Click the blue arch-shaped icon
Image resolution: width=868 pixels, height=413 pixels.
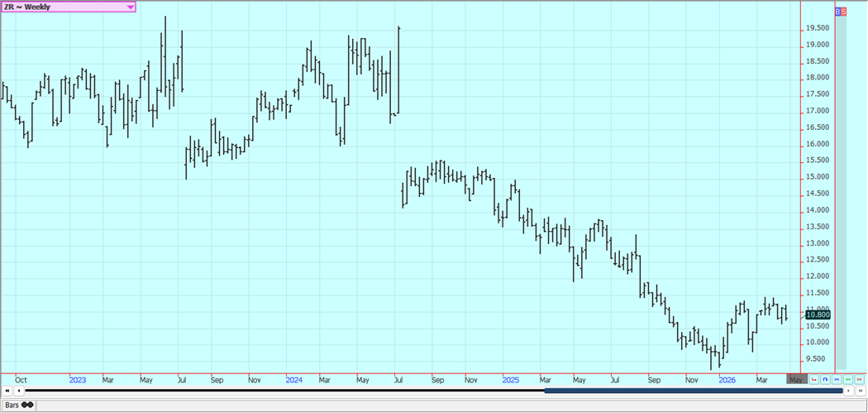pyautogui.click(x=826, y=380)
